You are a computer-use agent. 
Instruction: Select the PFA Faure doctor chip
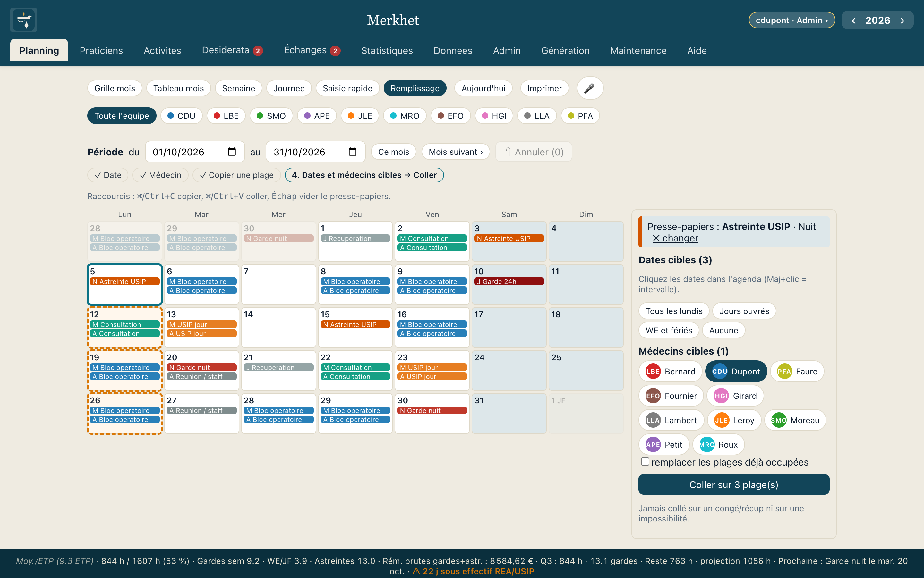coord(797,371)
